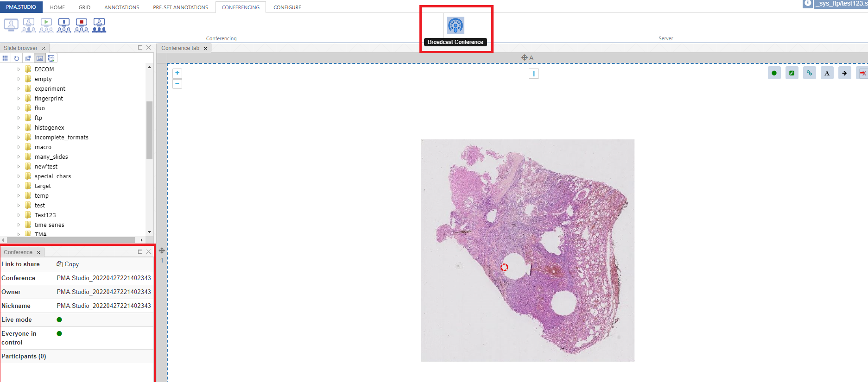
Task: Open the Annotations ribbon tab
Action: click(x=121, y=7)
